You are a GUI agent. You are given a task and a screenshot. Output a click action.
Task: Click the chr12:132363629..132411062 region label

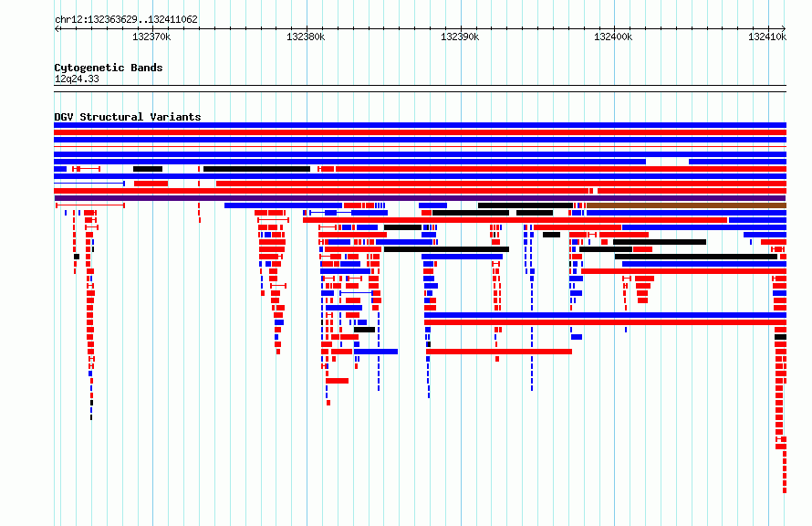126,20
